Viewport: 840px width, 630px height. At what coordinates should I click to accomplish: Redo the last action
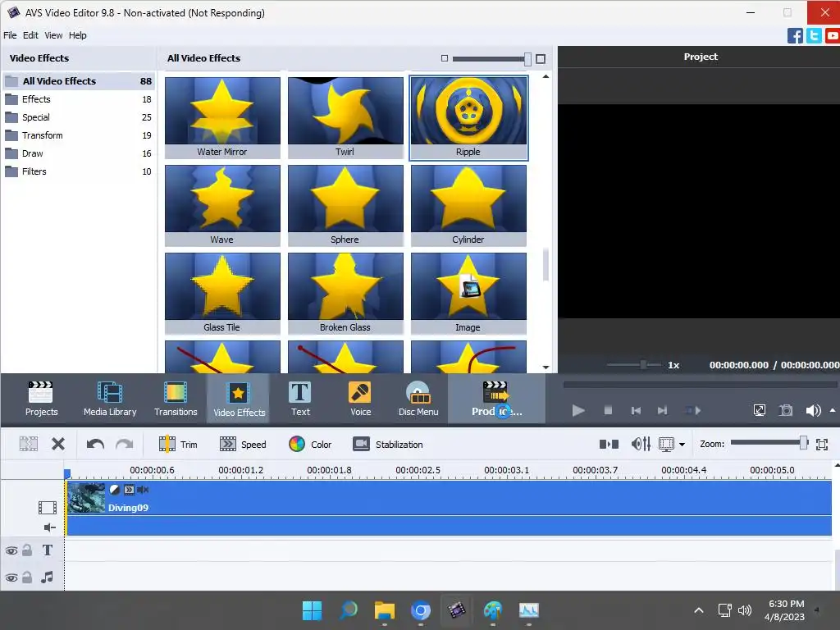(125, 444)
